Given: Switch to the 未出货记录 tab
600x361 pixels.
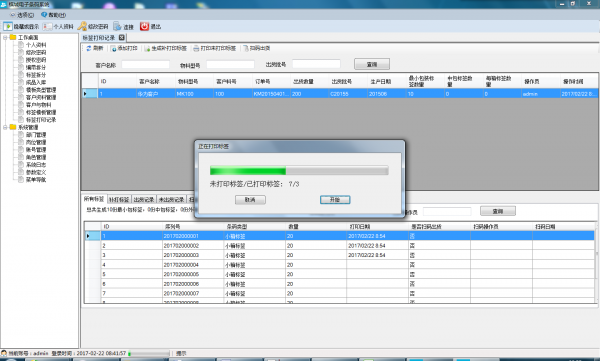Looking at the screenshot, I should (171, 199).
